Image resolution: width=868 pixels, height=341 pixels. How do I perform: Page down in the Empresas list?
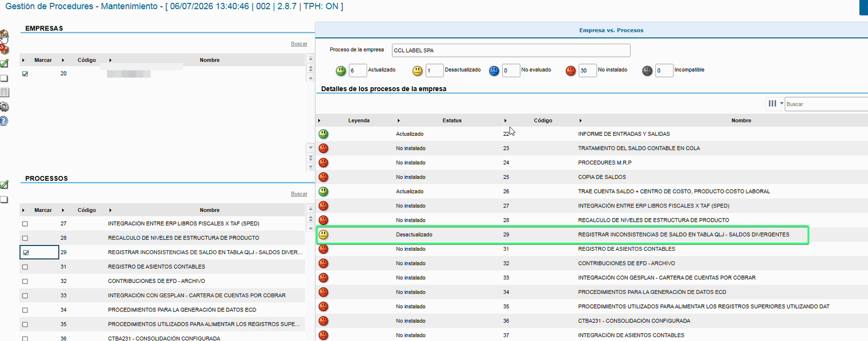[310, 157]
